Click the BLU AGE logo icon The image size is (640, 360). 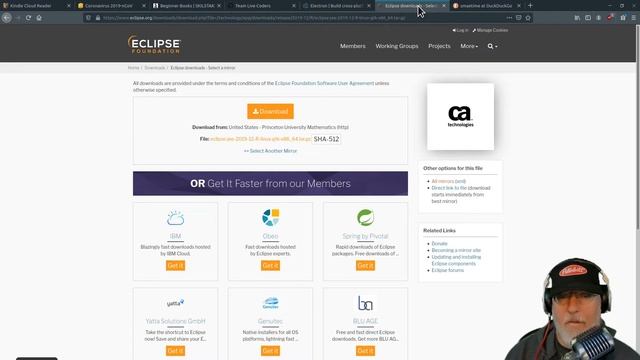[x=365, y=303]
